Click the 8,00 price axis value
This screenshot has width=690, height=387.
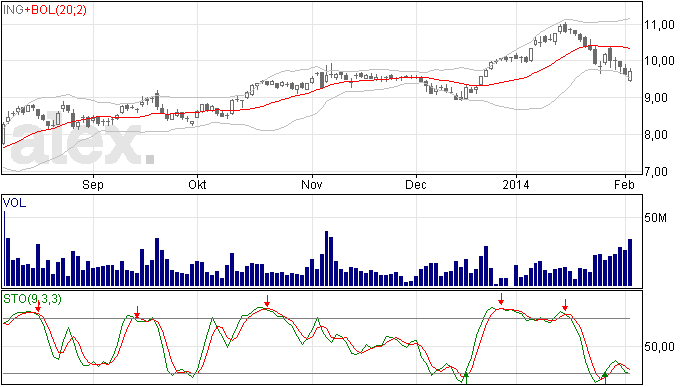pyautogui.click(x=659, y=135)
